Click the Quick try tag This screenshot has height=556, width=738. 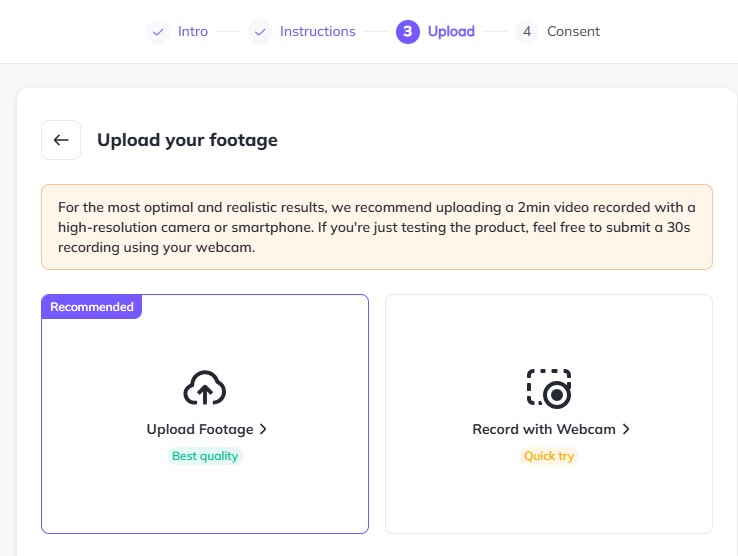click(549, 456)
